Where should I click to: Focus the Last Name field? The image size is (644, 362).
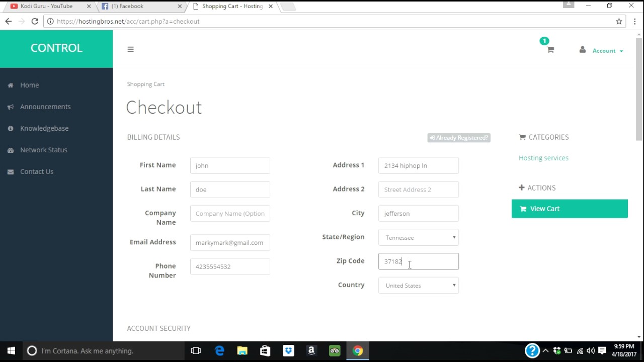point(230,190)
